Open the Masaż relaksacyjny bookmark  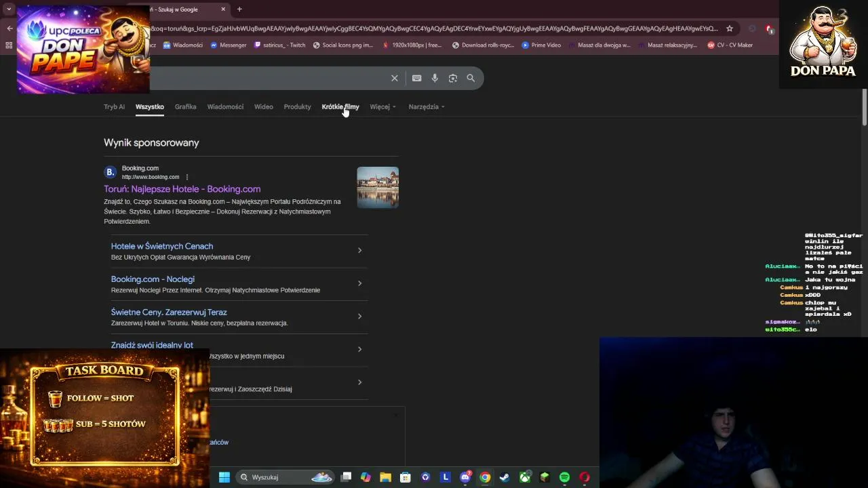(667, 45)
